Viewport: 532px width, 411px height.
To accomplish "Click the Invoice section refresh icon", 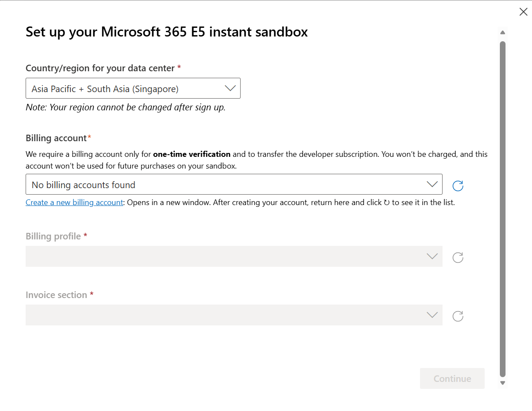I will tap(458, 316).
